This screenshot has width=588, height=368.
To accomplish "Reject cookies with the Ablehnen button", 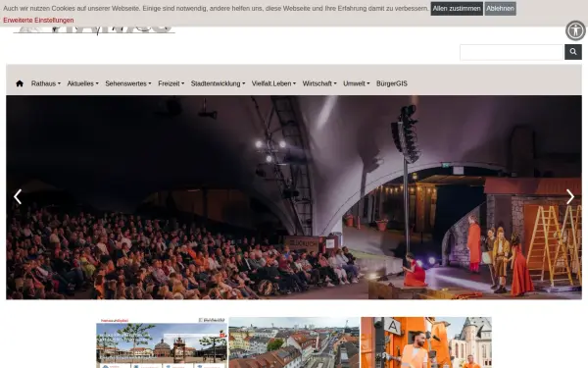I will coord(500,8).
